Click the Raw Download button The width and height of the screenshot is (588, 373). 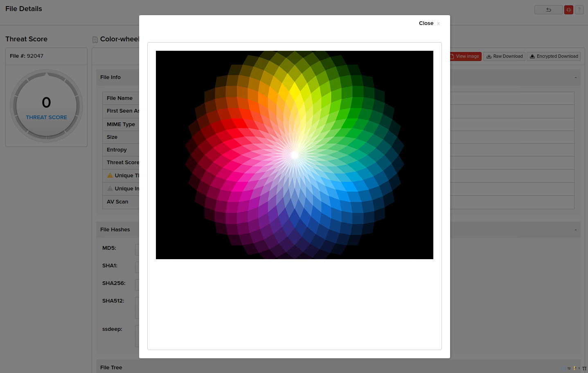pos(504,57)
